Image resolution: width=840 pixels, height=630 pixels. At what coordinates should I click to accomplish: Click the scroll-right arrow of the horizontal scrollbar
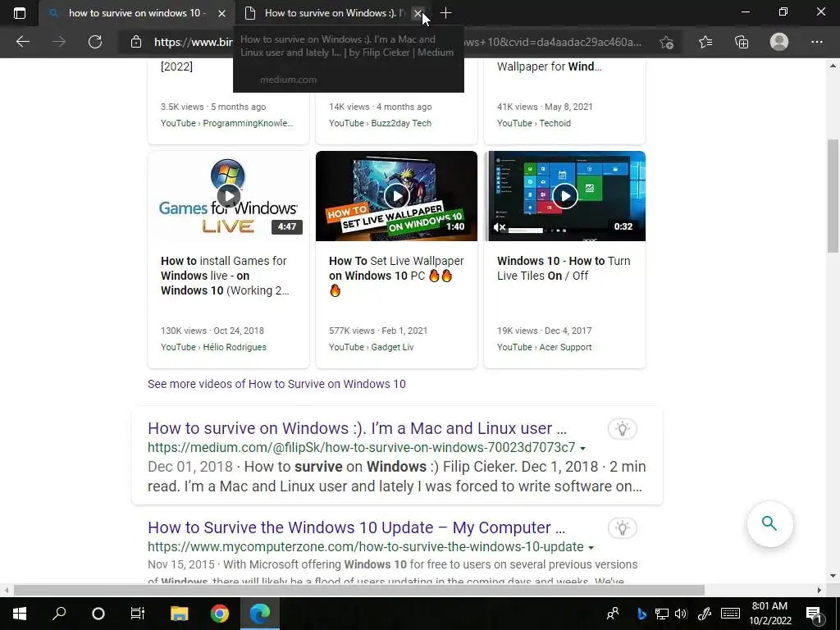point(819,590)
